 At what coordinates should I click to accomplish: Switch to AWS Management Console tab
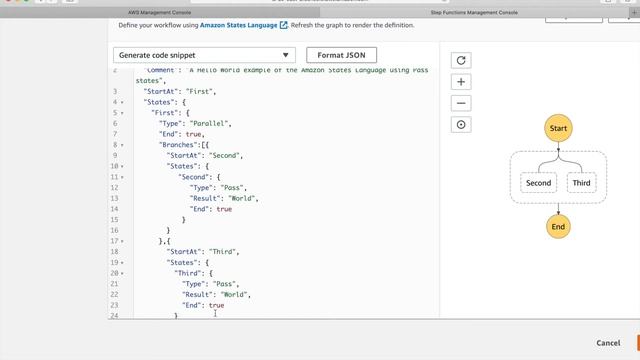159,13
